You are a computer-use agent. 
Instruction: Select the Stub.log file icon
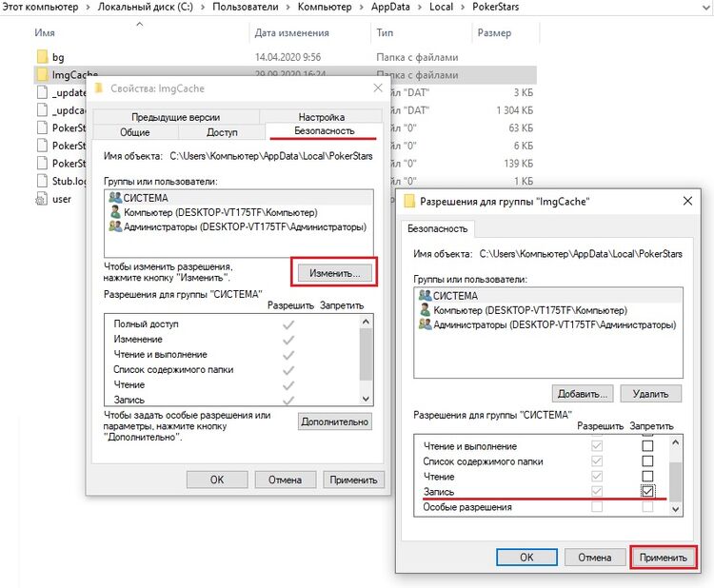[41, 181]
